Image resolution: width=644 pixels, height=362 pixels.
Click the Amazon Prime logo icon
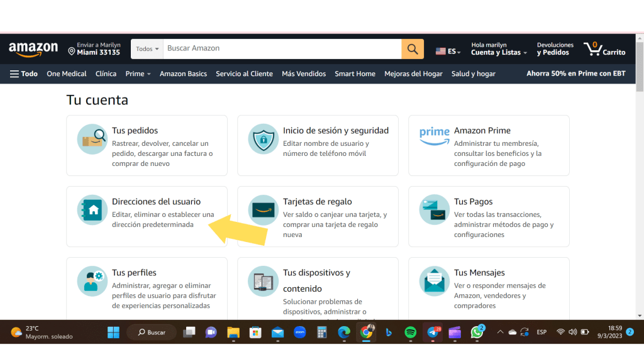(434, 136)
